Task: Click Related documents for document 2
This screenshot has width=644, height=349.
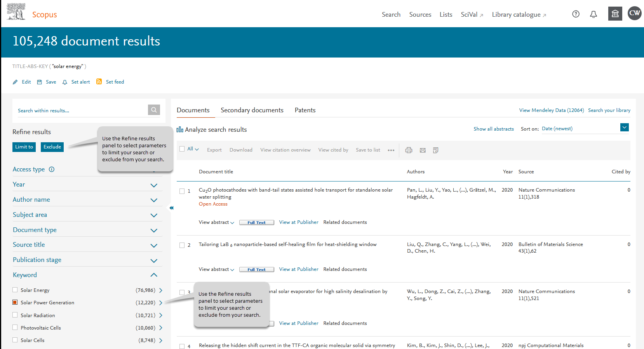Action: 345,269
